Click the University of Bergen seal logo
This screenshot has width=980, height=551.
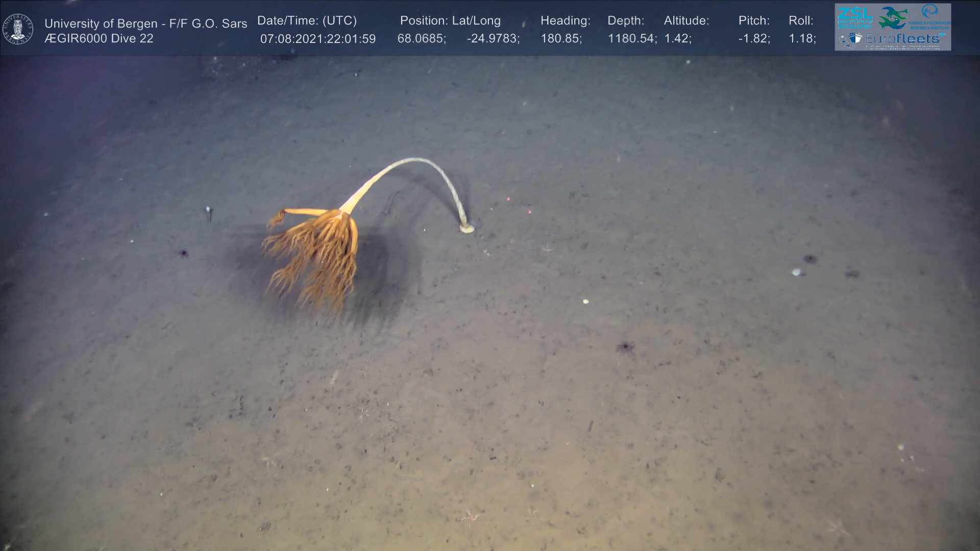(18, 29)
